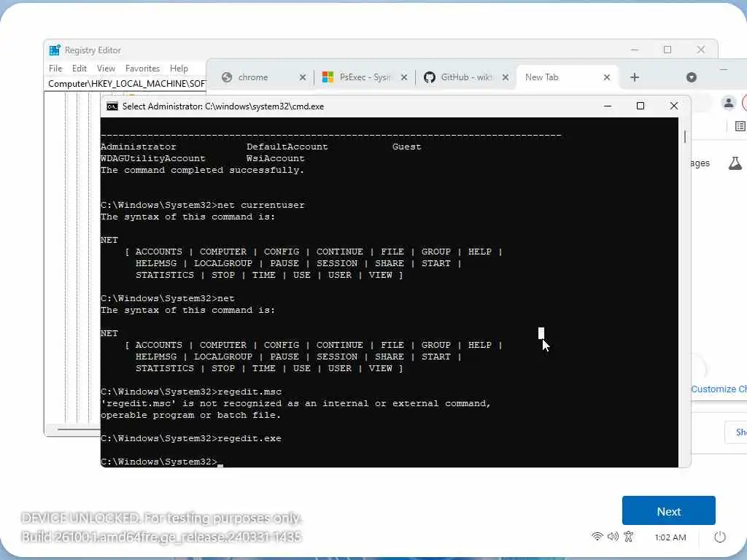
Task: Open the browser profile avatar icon
Action: [729, 102]
